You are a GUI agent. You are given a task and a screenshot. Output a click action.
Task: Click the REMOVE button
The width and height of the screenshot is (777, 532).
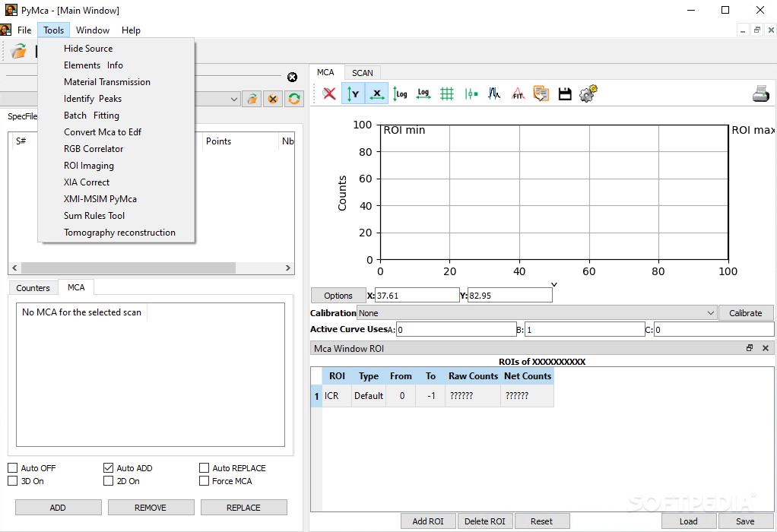(x=151, y=508)
